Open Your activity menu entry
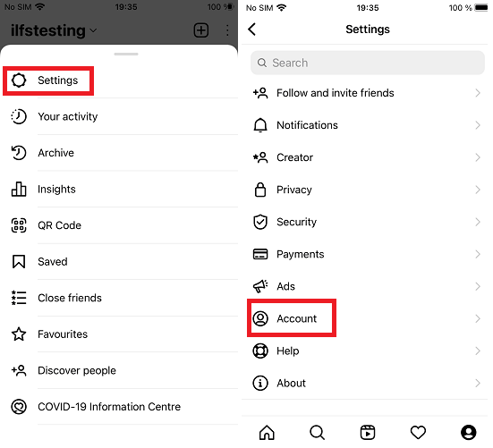 tap(120, 116)
